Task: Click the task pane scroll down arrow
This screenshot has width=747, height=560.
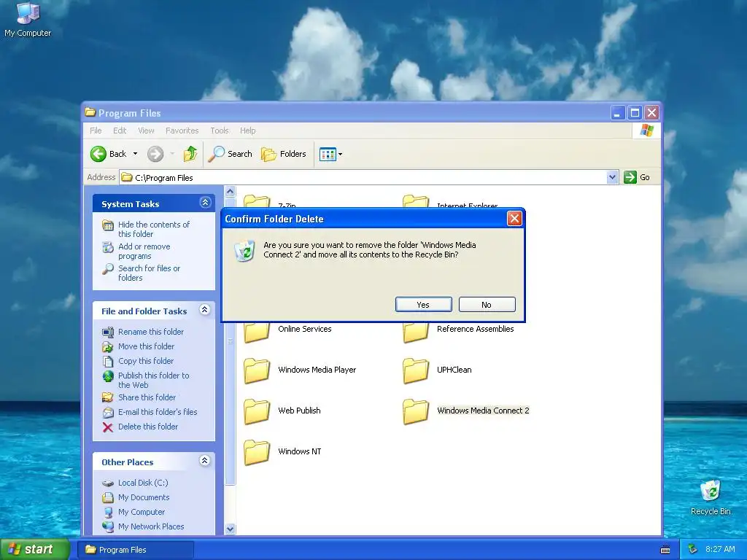Action: (230, 529)
